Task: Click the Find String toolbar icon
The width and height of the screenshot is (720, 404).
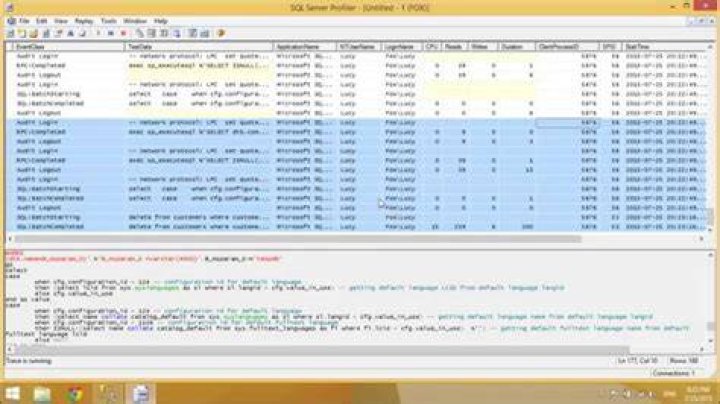Action: (71, 34)
